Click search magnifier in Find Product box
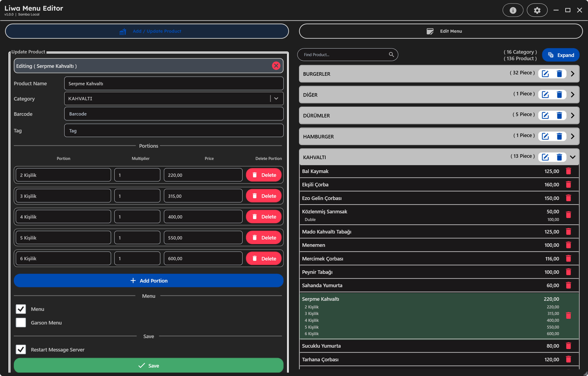 [391, 54]
